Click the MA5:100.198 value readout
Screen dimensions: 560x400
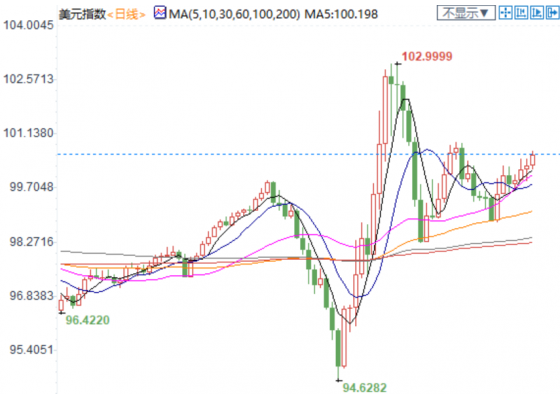pyautogui.click(x=341, y=14)
